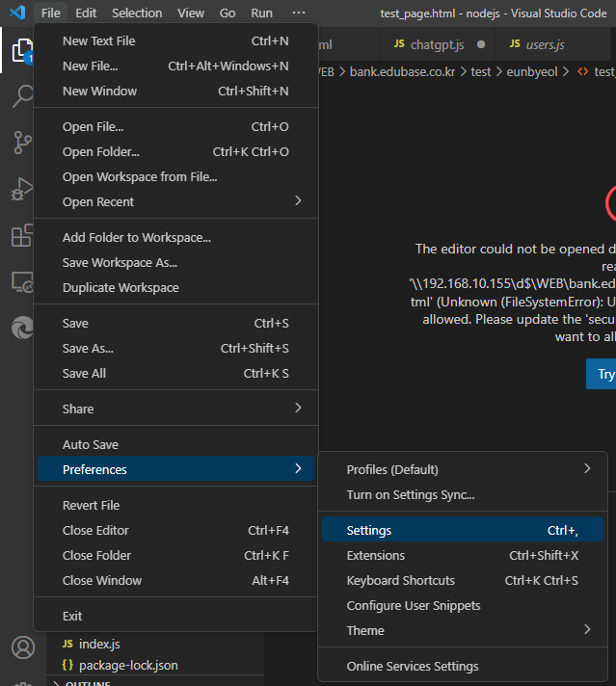Click JSON braces icon beside package-lock.json
The height and width of the screenshot is (686, 616).
pyautogui.click(x=67, y=665)
